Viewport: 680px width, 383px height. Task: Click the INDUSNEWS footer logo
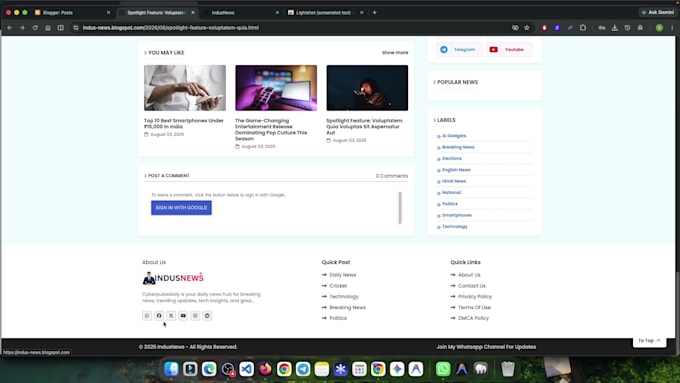(x=173, y=278)
